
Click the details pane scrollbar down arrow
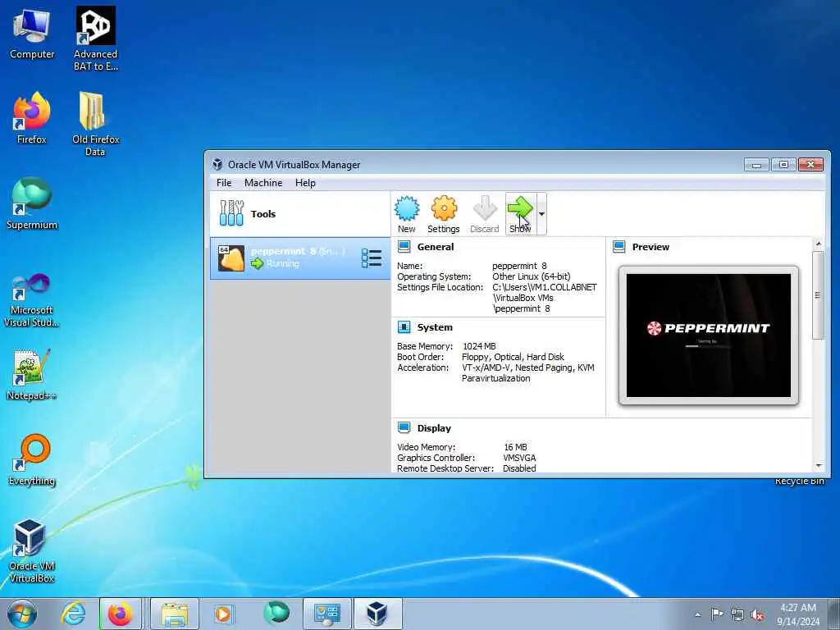[x=818, y=466]
